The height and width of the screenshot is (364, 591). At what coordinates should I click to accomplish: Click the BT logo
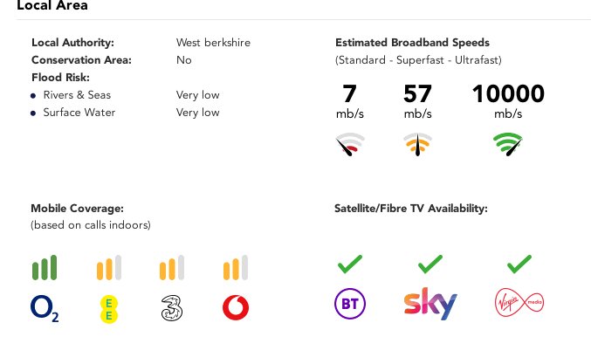pos(350,304)
